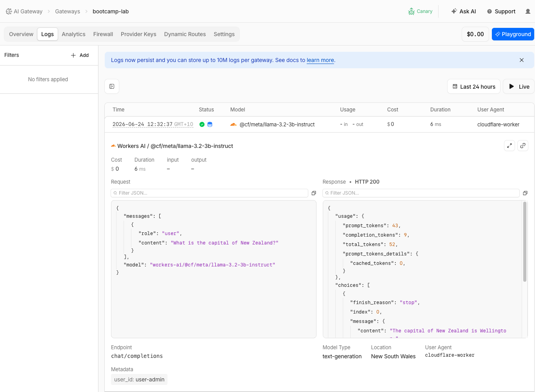Viewport: 535px width, 392px height.
Task: Click the Duration column header
Action: coord(440,109)
